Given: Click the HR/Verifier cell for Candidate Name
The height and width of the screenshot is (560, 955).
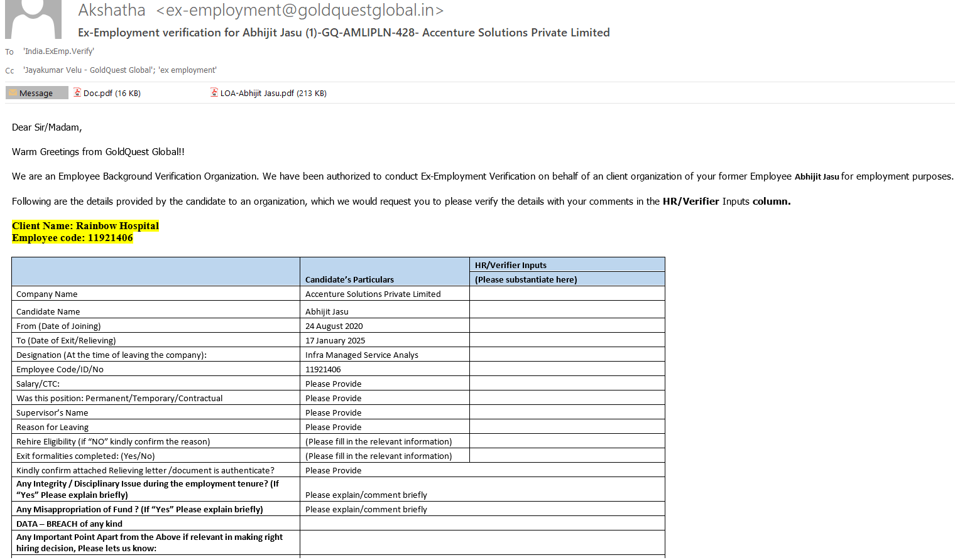Looking at the screenshot, I should (x=567, y=311).
